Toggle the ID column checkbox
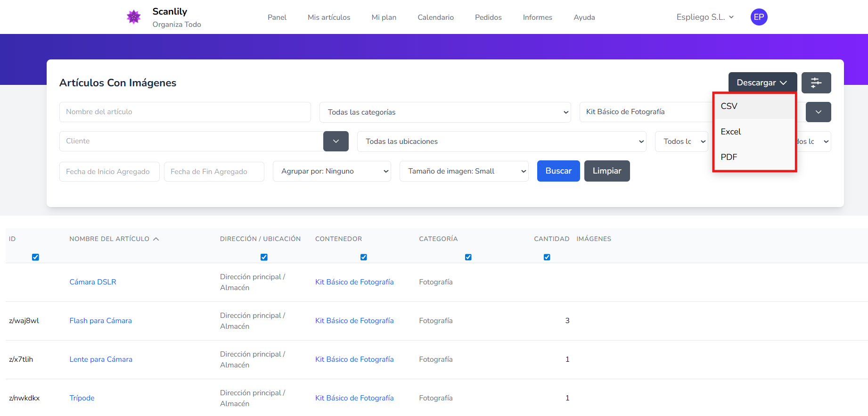The image size is (868, 416). [35, 257]
